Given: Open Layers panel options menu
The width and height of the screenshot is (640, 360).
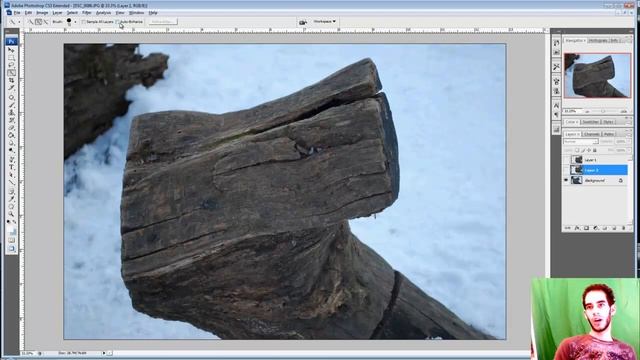Looking at the screenshot, I should pos(629,134).
